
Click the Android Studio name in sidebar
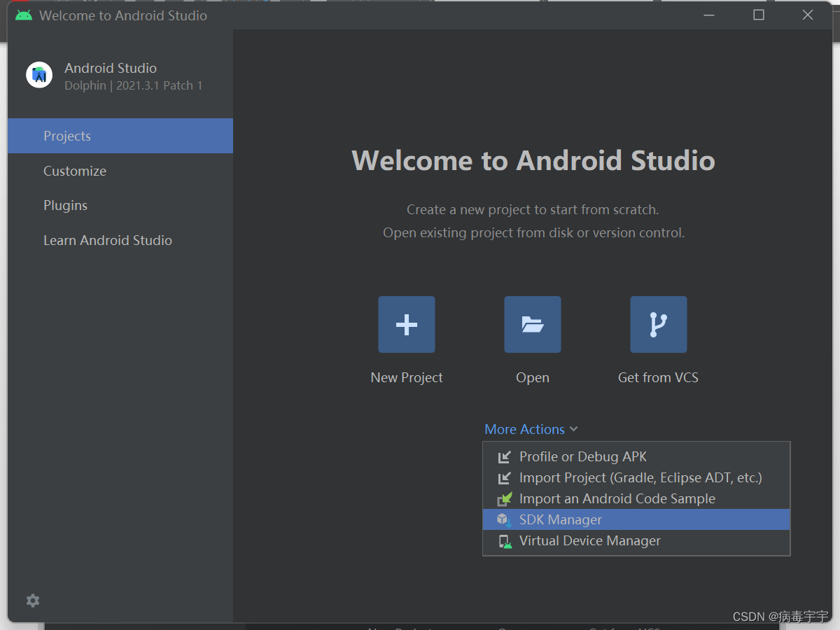click(x=111, y=68)
